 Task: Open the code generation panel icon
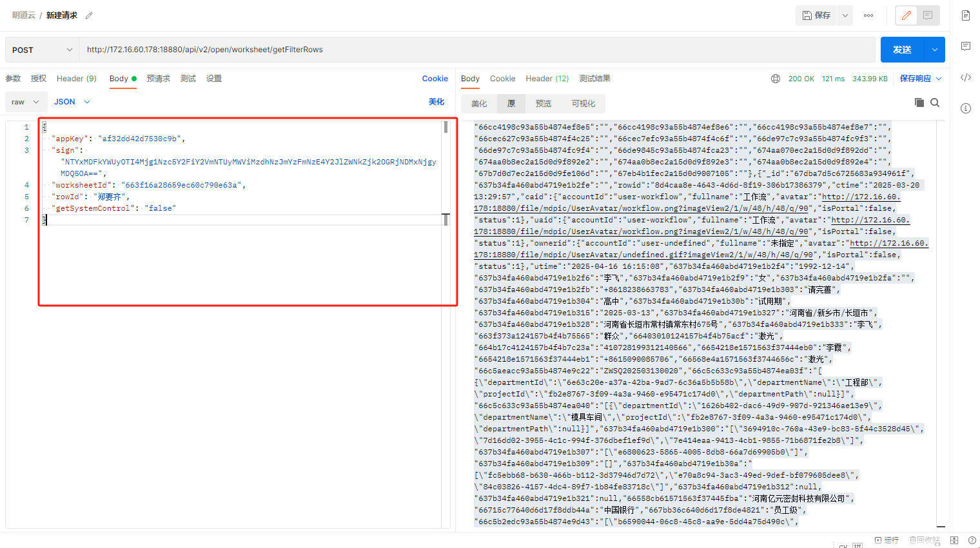point(965,77)
